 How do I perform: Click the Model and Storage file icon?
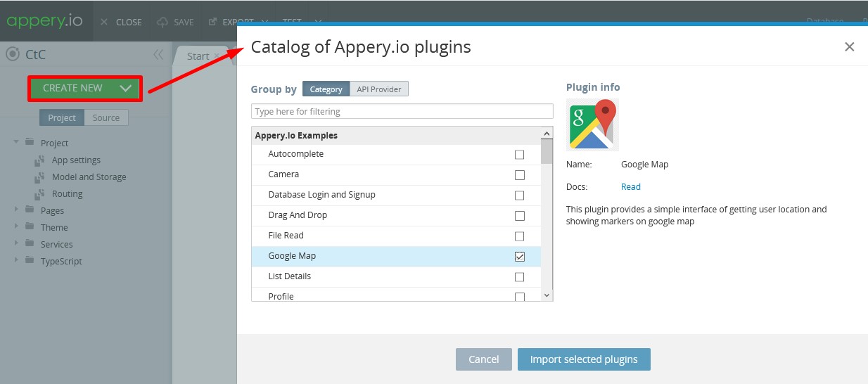click(39, 177)
